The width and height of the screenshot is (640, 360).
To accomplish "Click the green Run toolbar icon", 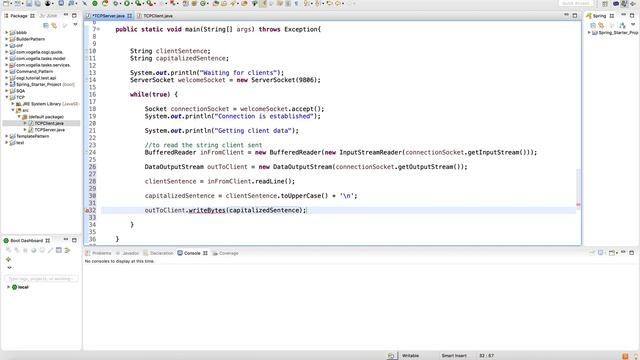I will pos(127,3).
